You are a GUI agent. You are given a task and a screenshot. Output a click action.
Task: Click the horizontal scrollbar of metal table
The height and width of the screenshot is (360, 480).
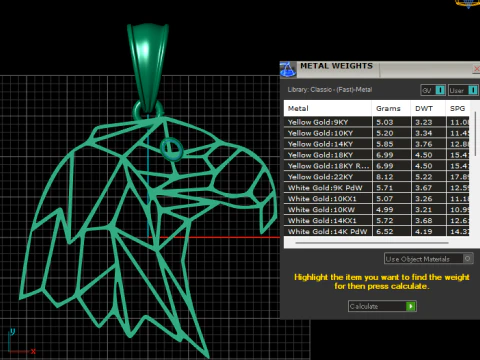(x=372, y=243)
